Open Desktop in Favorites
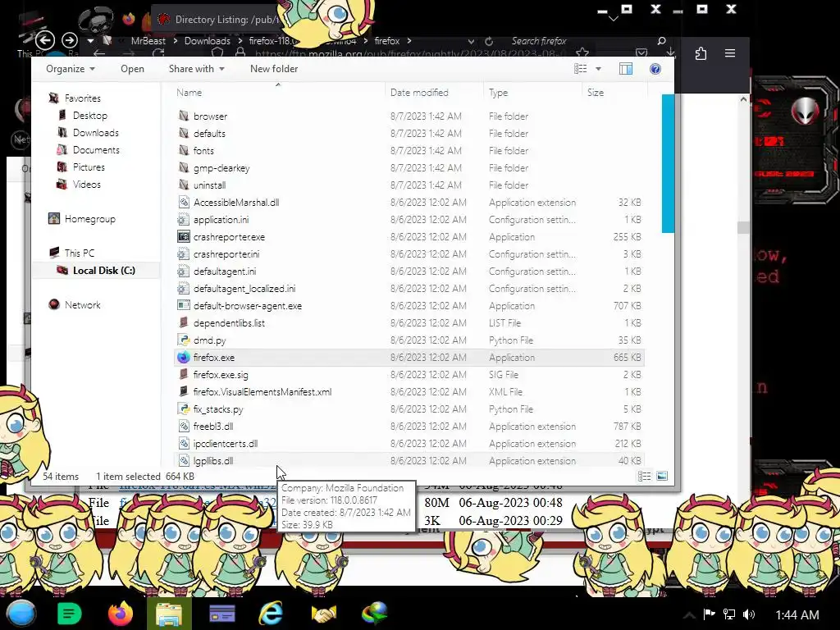Screen dimensions: 840x630 89,115
